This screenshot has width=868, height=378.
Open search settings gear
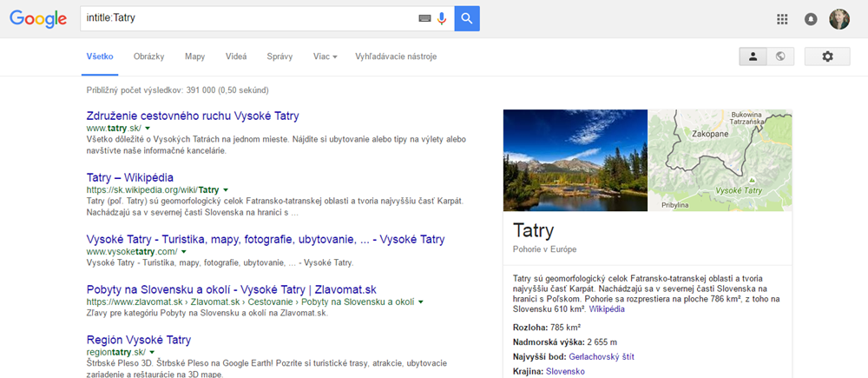pyautogui.click(x=827, y=56)
